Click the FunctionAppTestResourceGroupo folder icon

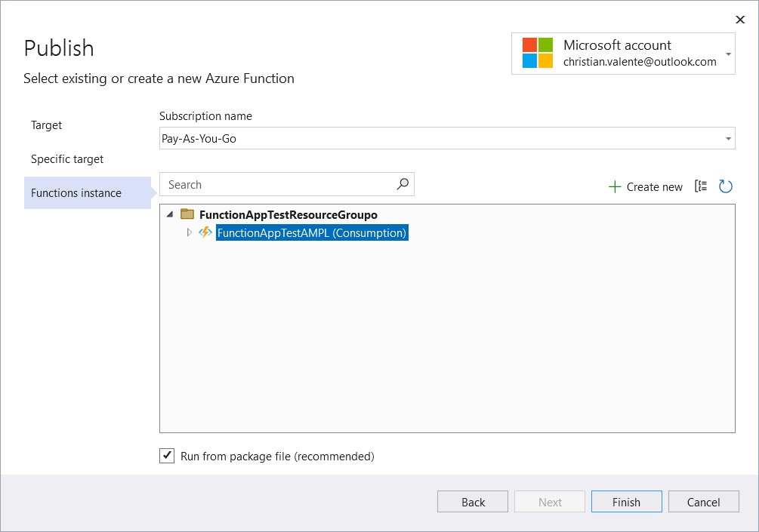(187, 214)
